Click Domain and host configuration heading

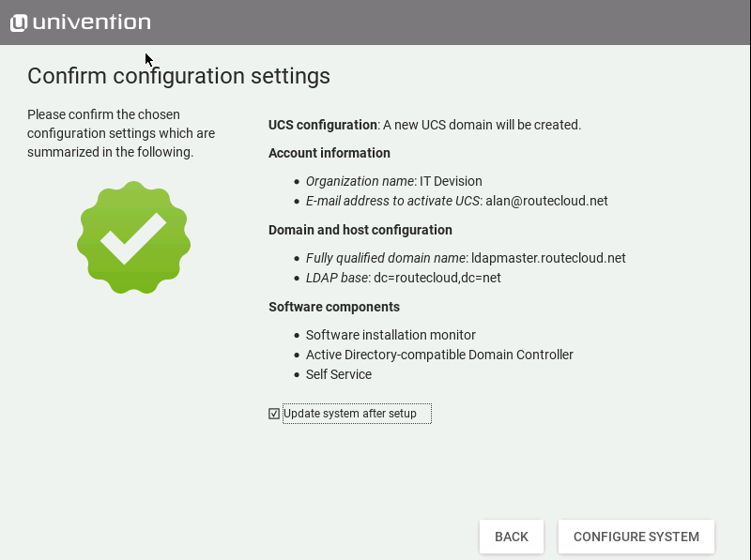(360, 230)
